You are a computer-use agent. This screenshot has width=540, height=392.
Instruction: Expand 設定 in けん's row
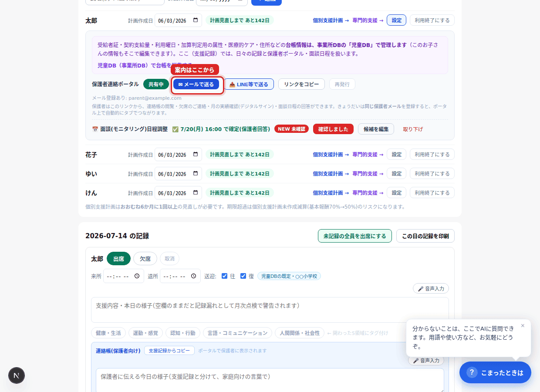[x=396, y=193]
